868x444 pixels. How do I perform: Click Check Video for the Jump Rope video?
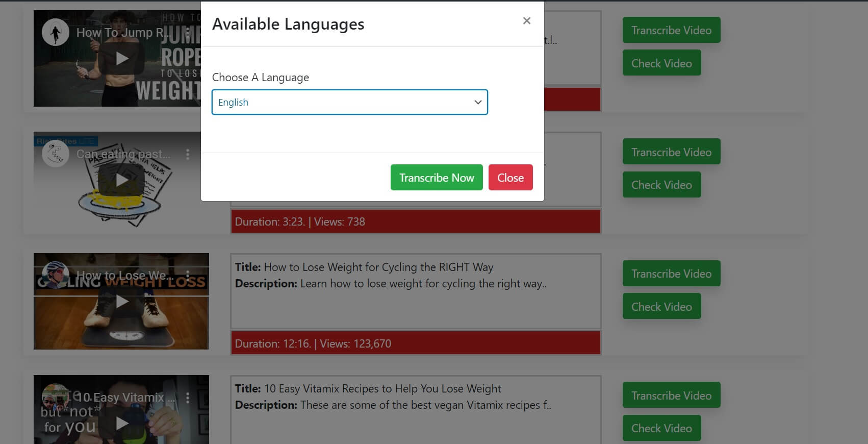click(661, 63)
